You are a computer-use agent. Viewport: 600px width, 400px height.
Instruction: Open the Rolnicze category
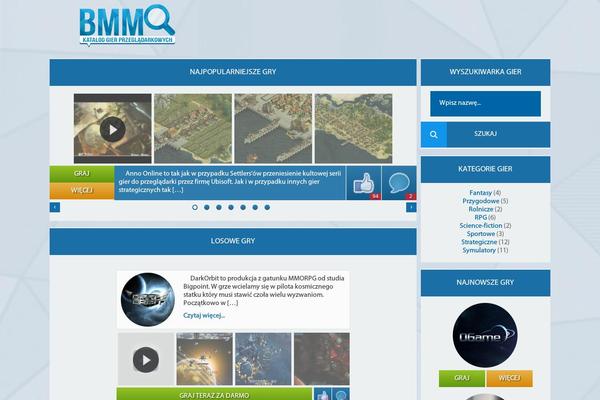(x=481, y=209)
